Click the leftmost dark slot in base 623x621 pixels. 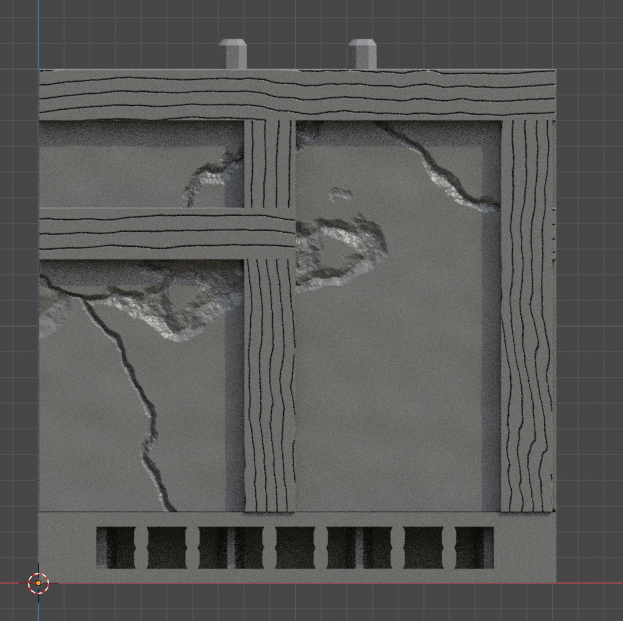pos(116,547)
